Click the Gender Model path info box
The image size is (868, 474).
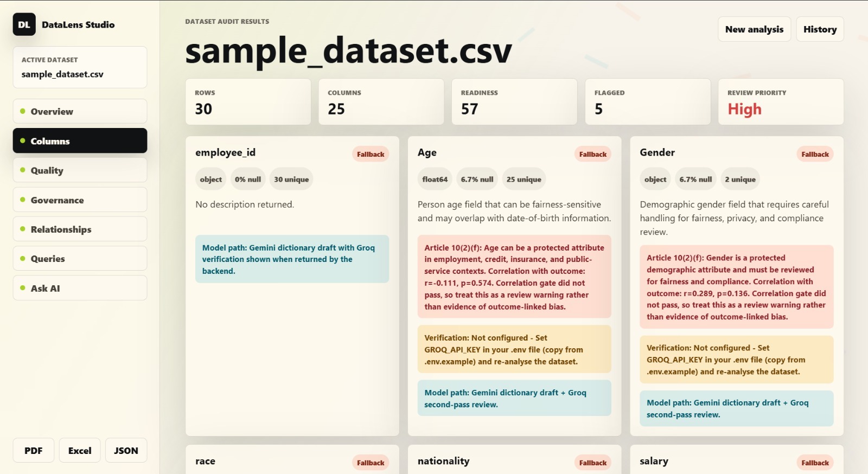[x=737, y=408]
